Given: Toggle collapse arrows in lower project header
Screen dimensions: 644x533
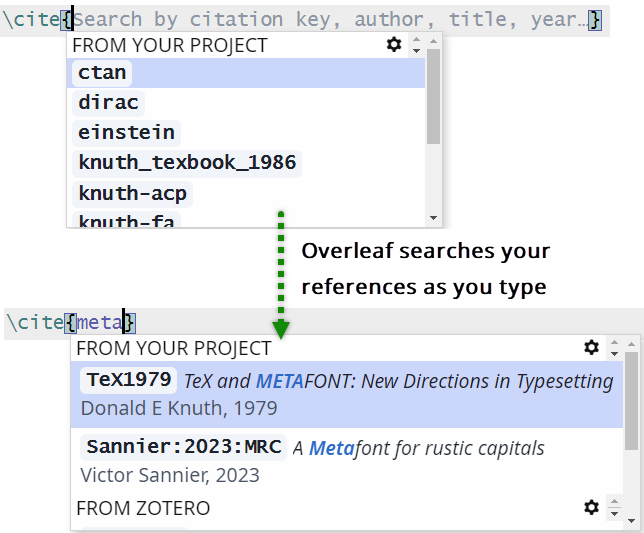Looking at the screenshot, I should 614,348.
